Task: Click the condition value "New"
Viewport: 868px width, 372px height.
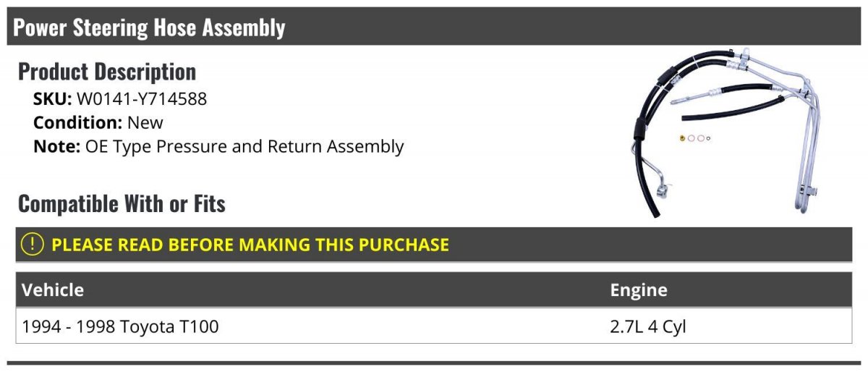Action: [x=145, y=122]
